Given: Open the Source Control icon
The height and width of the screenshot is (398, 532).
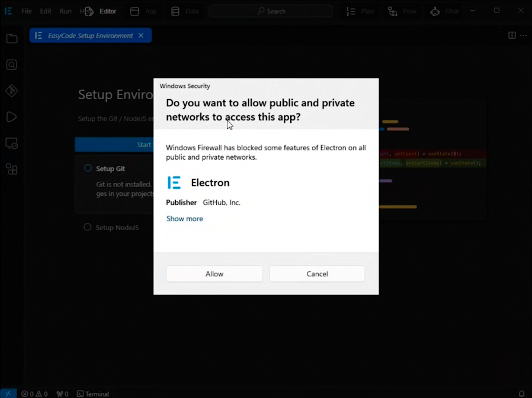Looking at the screenshot, I should pos(11,91).
